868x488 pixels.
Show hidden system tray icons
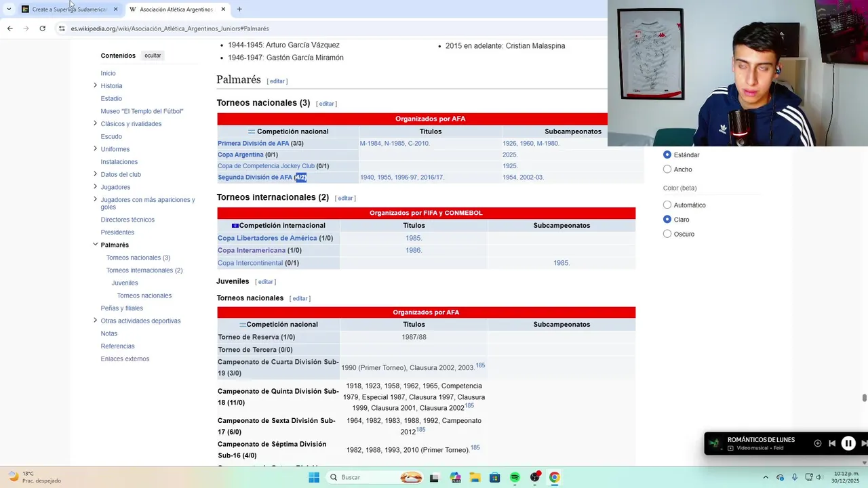pos(766,477)
